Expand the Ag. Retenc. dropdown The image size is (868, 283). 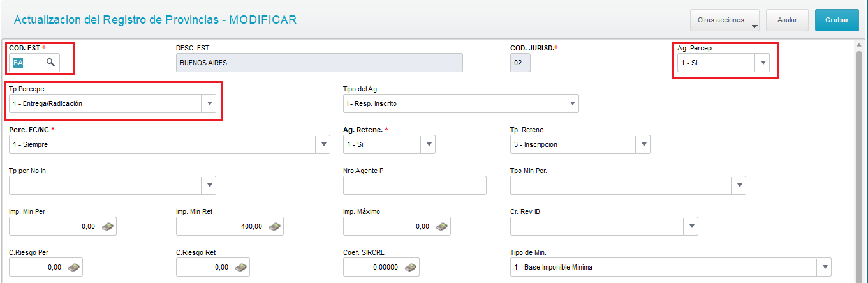coord(428,144)
